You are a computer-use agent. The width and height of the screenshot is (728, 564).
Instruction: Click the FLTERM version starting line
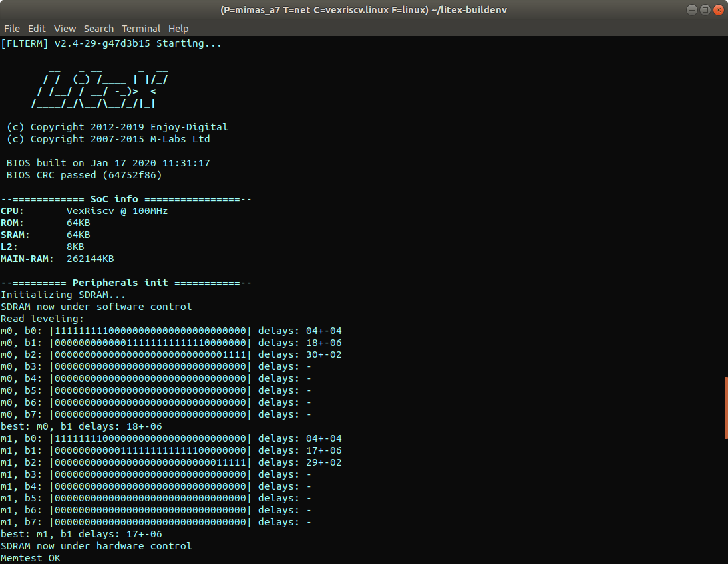pyautogui.click(x=111, y=44)
